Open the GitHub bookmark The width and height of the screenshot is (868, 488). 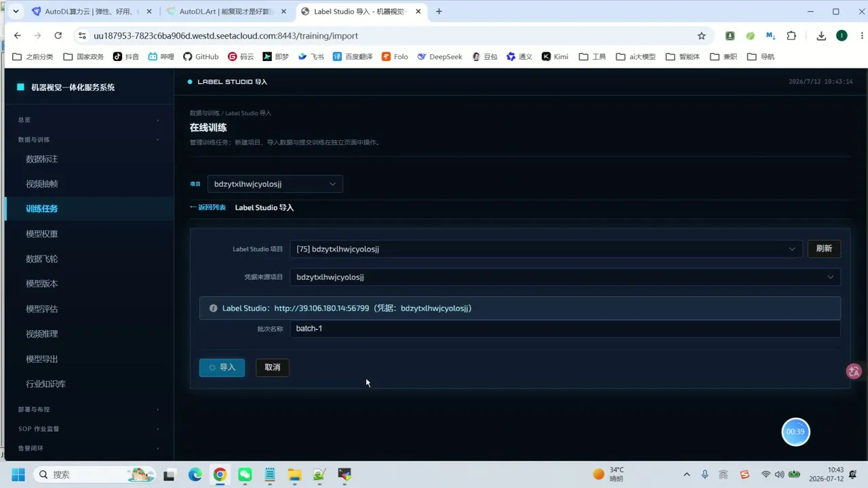[201, 57]
